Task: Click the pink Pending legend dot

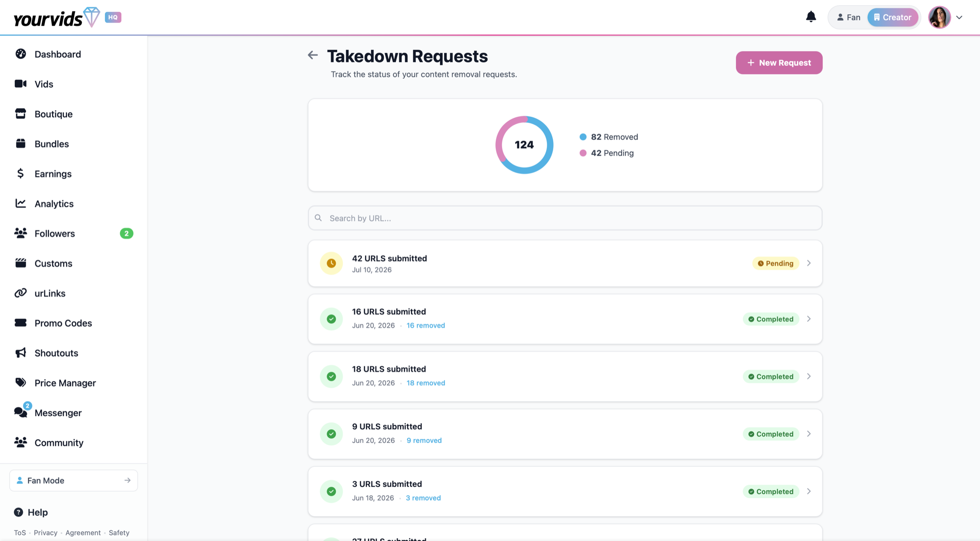Action: pyautogui.click(x=583, y=153)
